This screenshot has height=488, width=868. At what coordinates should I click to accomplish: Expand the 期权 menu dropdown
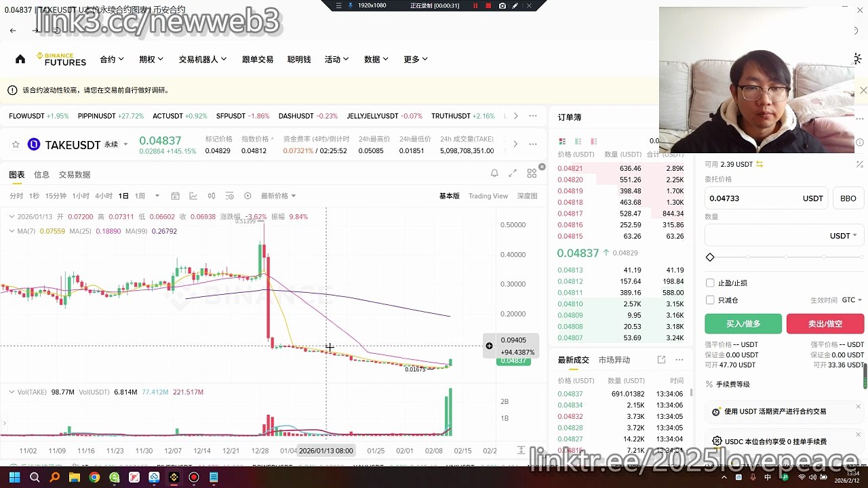pyautogui.click(x=151, y=60)
